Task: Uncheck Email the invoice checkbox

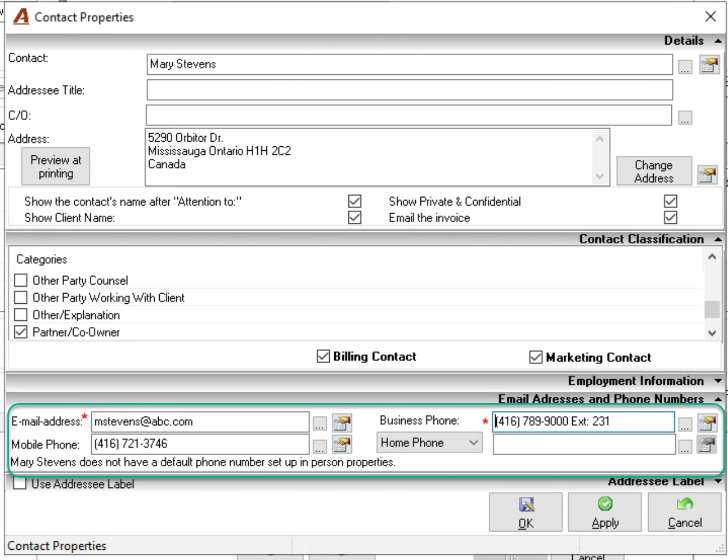Action: point(671,217)
